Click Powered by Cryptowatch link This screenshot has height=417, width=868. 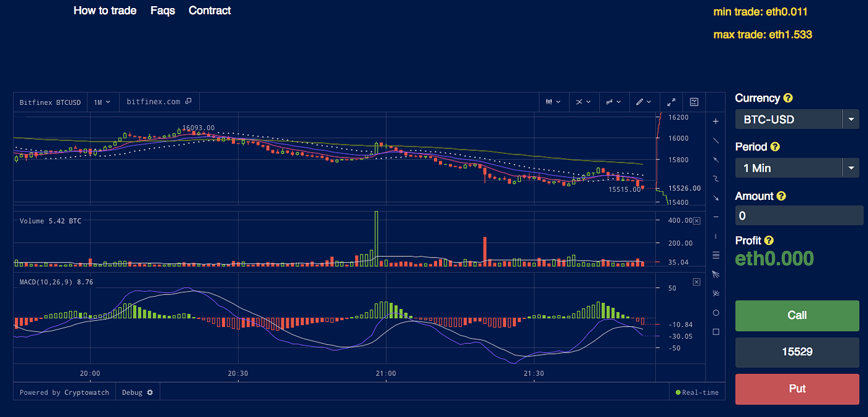point(64,393)
